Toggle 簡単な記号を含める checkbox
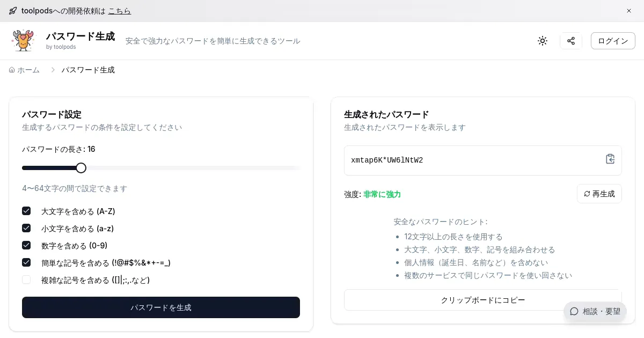Image resolution: width=644 pixels, height=338 pixels. pyautogui.click(x=26, y=262)
